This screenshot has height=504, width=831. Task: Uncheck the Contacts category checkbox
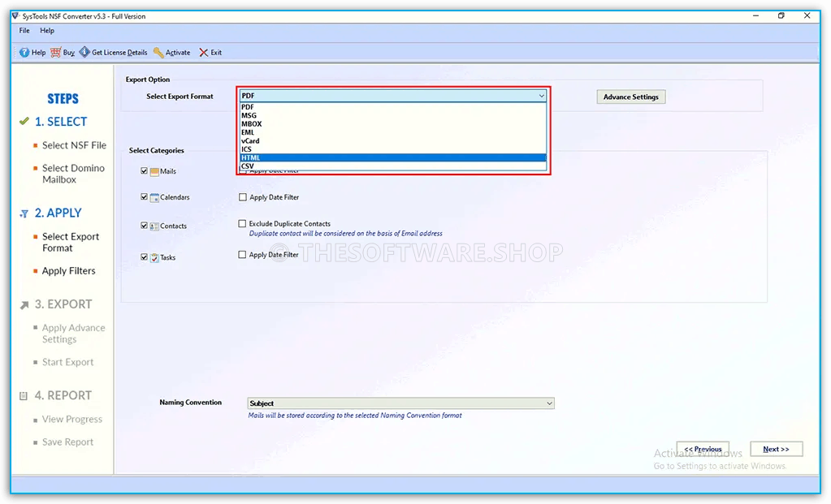tap(144, 226)
